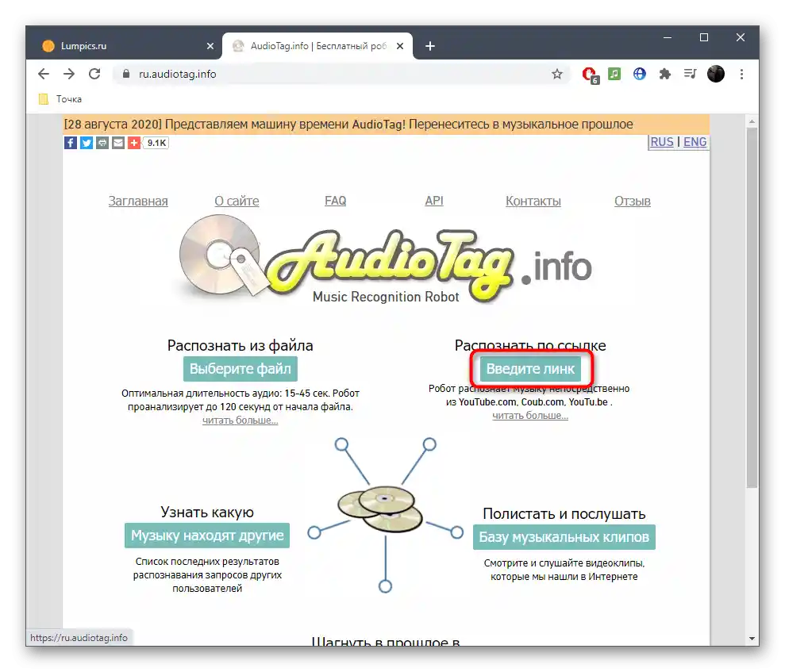Share the page on Twitter
Screen dimensions: 785x672
click(x=87, y=143)
